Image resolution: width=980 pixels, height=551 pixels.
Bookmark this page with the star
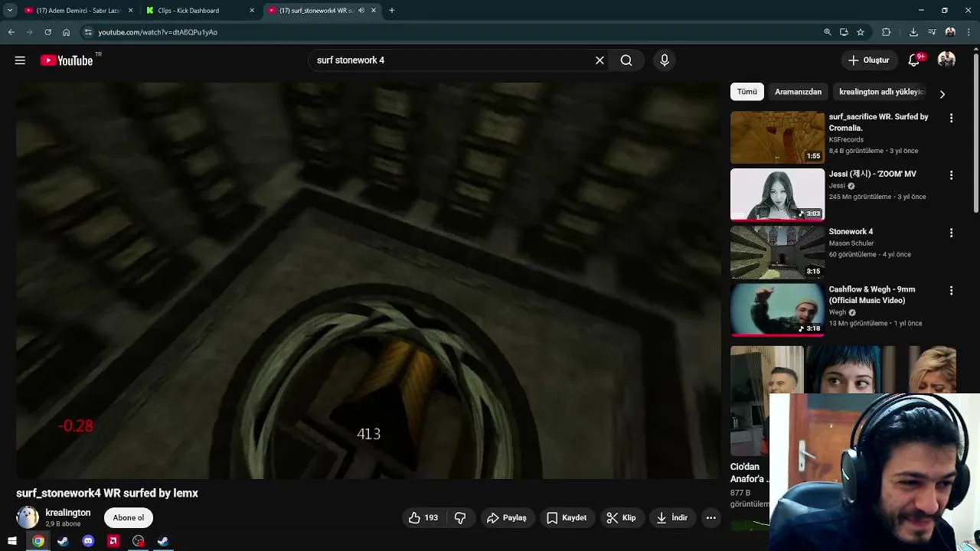[x=861, y=32]
